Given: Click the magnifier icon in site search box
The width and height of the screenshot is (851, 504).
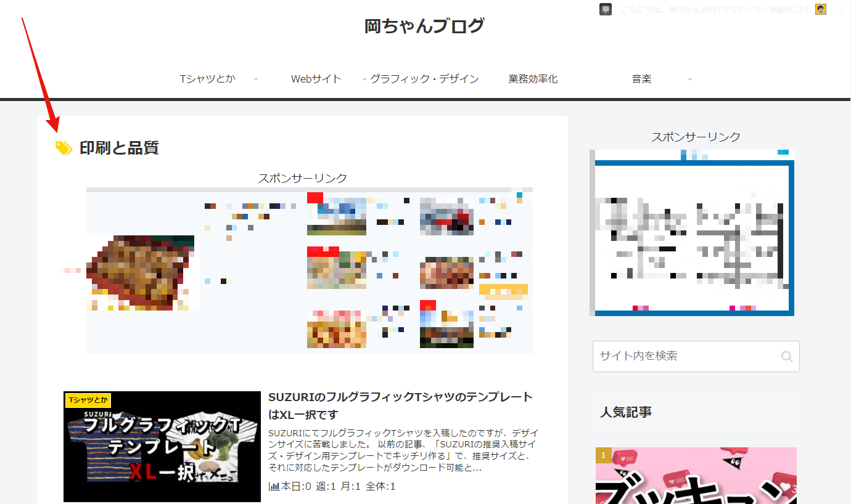Looking at the screenshot, I should point(786,356).
